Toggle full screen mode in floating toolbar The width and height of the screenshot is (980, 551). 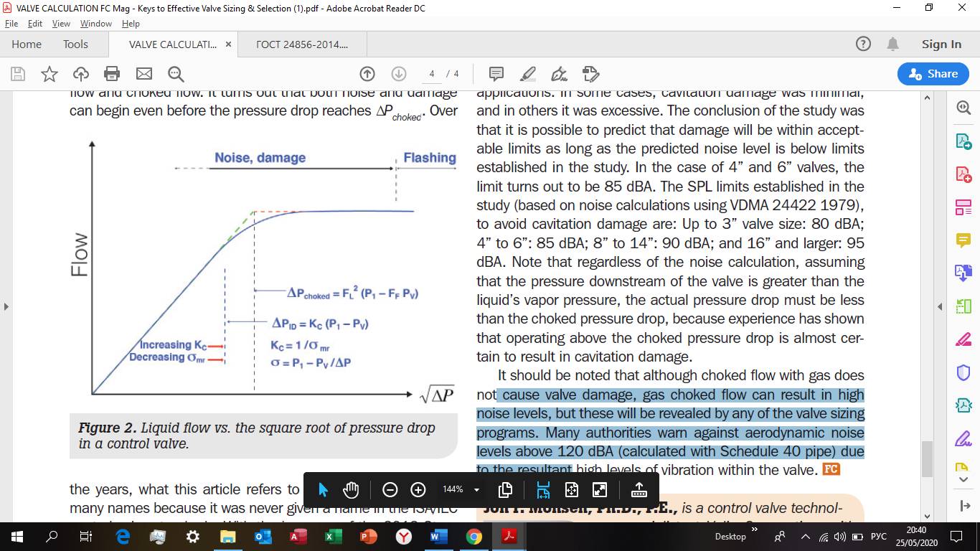(599, 489)
